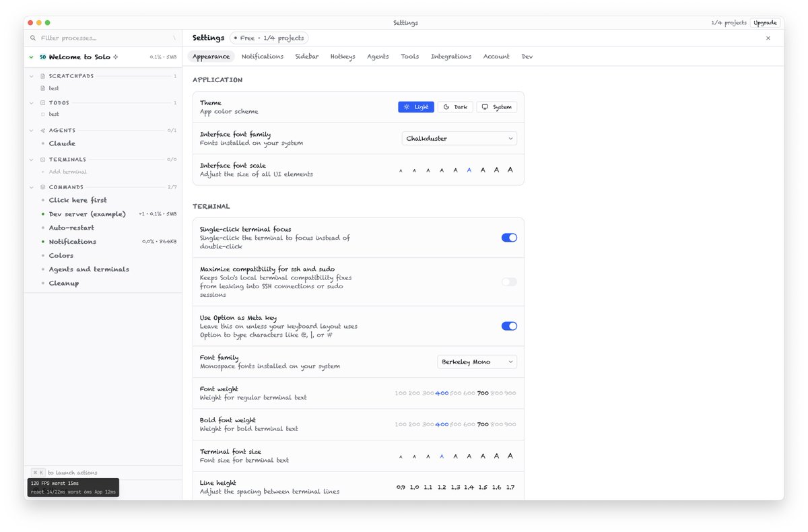
Task: Set Font weight to 100
Action: point(401,393)
